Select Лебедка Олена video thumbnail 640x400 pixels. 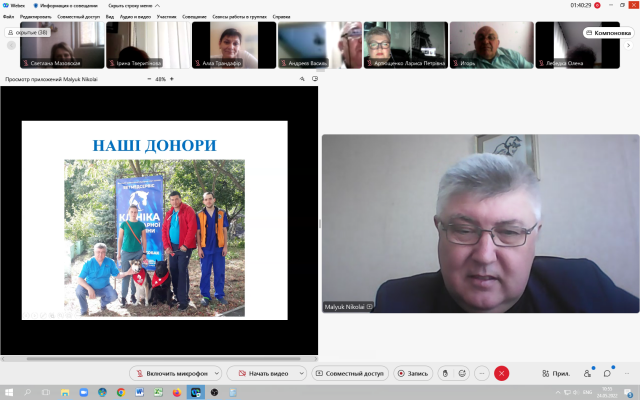tap(578, 45)
